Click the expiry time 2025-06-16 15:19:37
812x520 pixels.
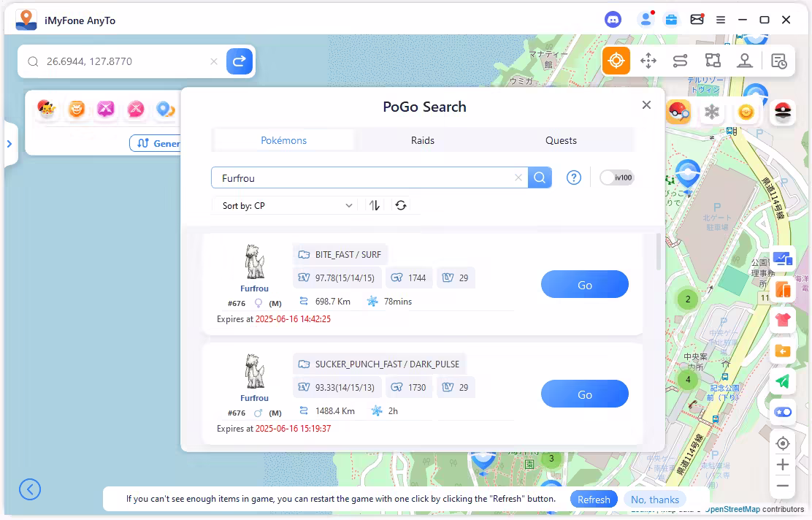[x=293, y=428]
